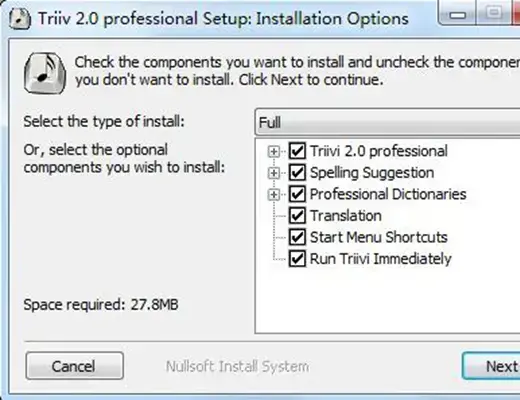Uncheck Start Menu Shortcuts

(x=297, y=237)
